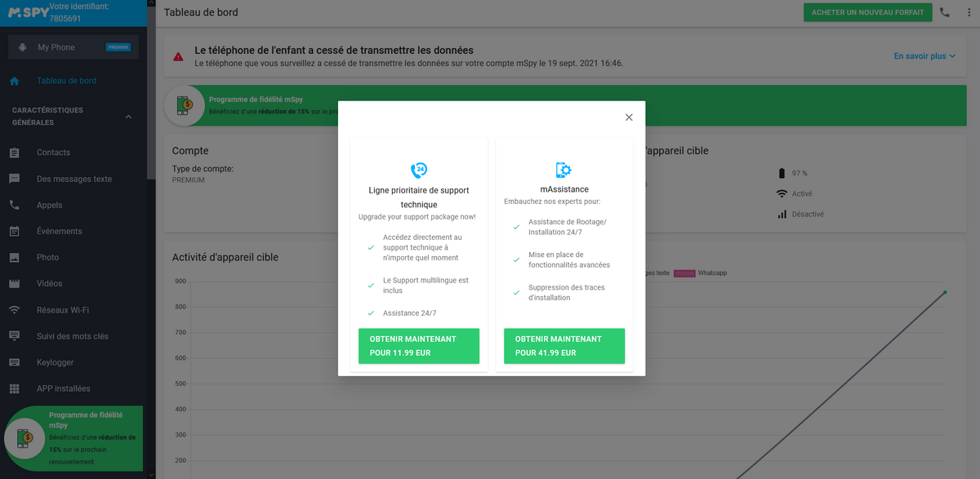Click the 'Activité d'appareil cible' chart title

(x=225, y=257)
